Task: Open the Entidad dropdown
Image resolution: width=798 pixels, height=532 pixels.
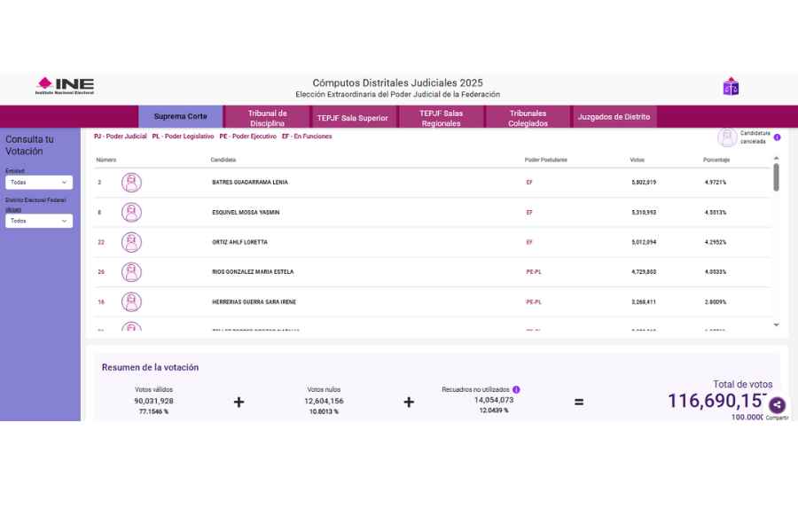Action: tap(39, 183)
